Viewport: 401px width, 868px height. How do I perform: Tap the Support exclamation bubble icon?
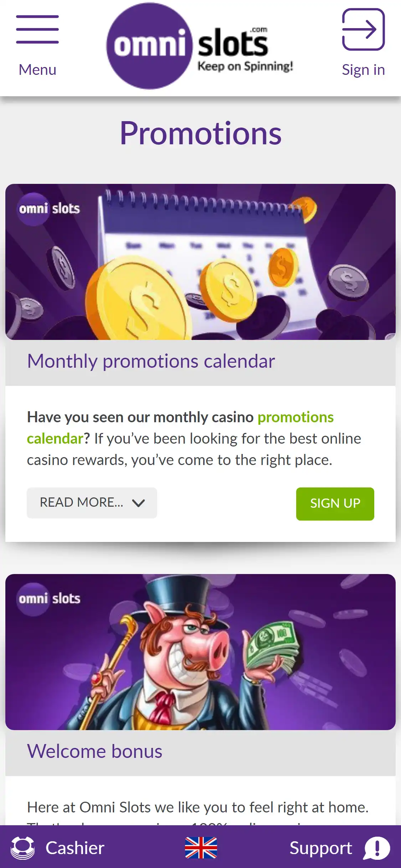click(x=377, y=848)
